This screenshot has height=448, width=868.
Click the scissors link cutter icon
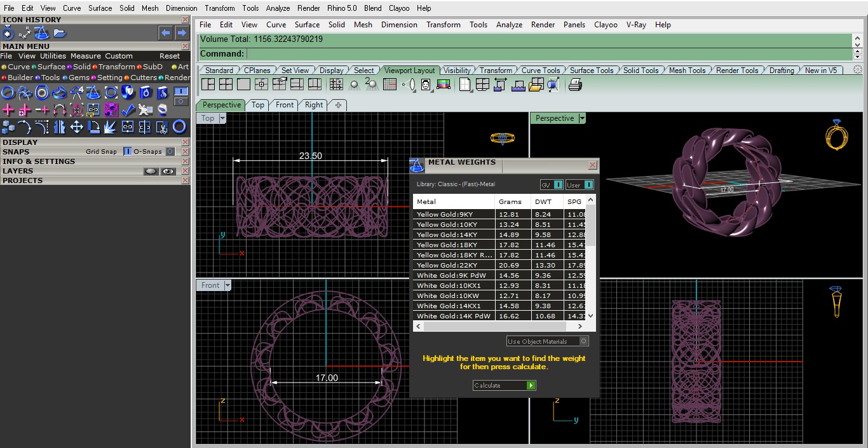[x=162, y=127]
